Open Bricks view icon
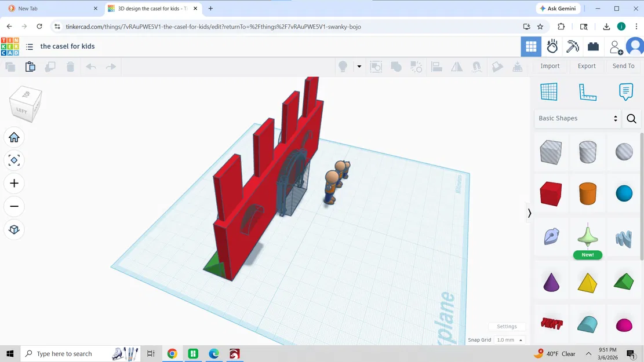This screenshot has height=362, width=644. [x=593, y=46]
